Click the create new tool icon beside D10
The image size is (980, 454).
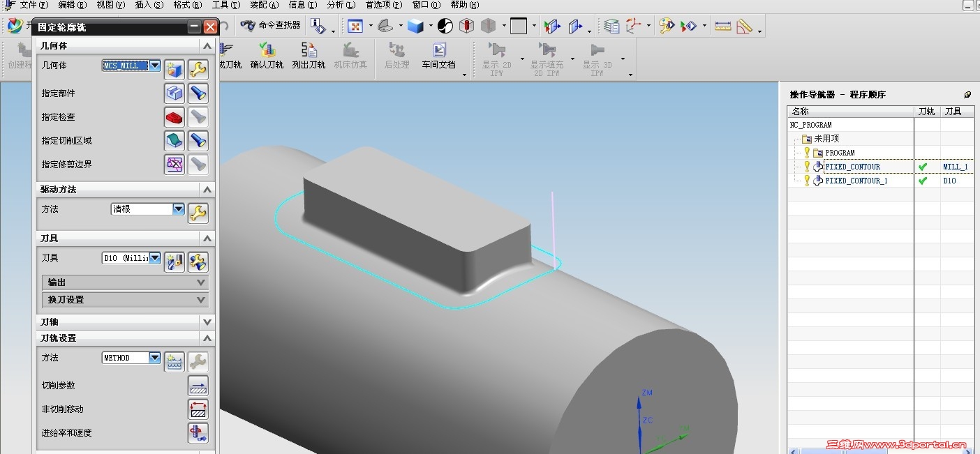174,262
